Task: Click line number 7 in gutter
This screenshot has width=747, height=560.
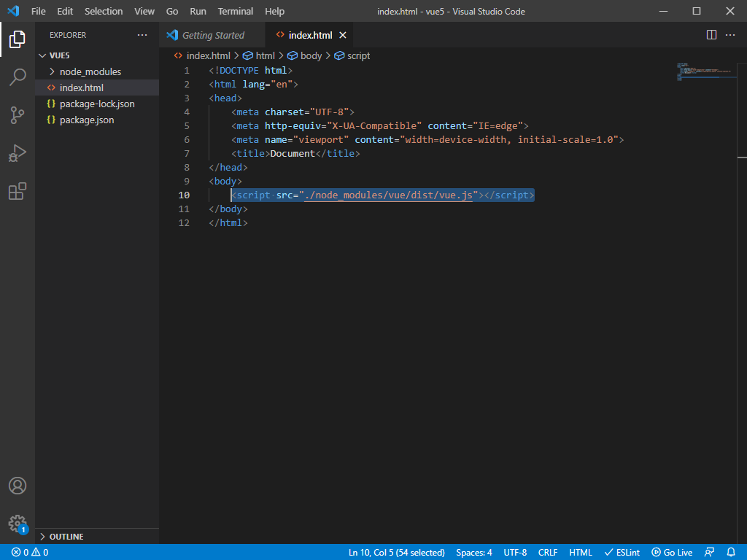Action: (186, 153)
